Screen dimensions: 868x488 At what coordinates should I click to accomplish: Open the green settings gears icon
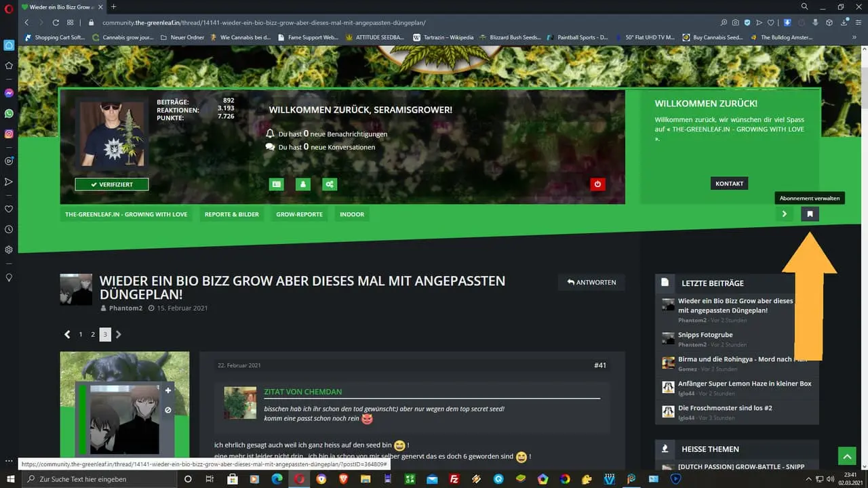[330, 184]
